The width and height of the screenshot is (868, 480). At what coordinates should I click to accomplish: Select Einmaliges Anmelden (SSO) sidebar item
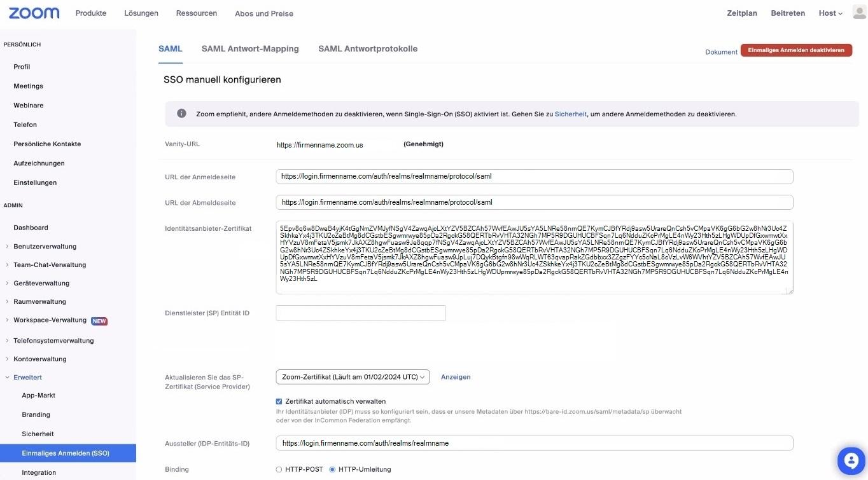point(68,453)
